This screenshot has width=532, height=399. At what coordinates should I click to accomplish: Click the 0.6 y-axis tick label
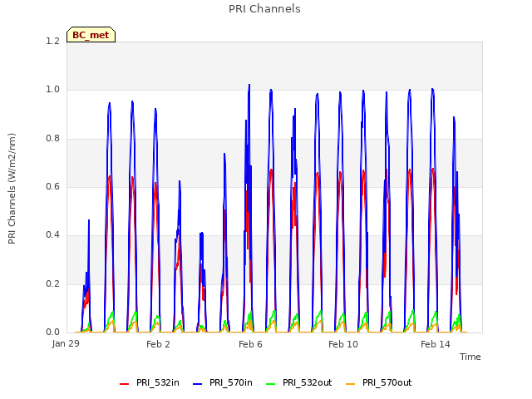pyautogui.click(x=53, y=186)
